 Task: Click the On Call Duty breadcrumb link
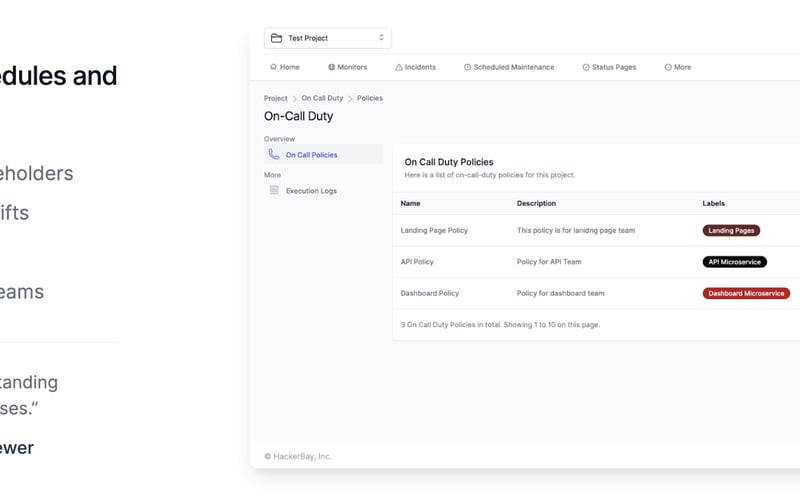322,98
